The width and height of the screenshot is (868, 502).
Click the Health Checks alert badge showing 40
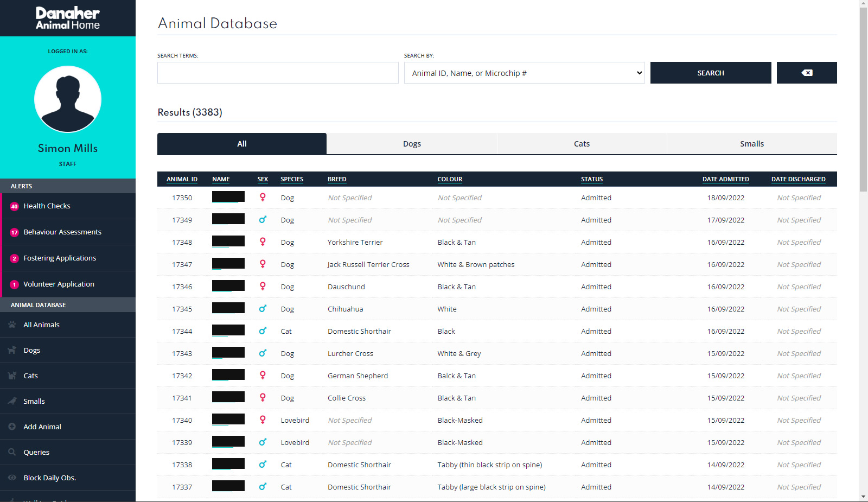(14, 206)
